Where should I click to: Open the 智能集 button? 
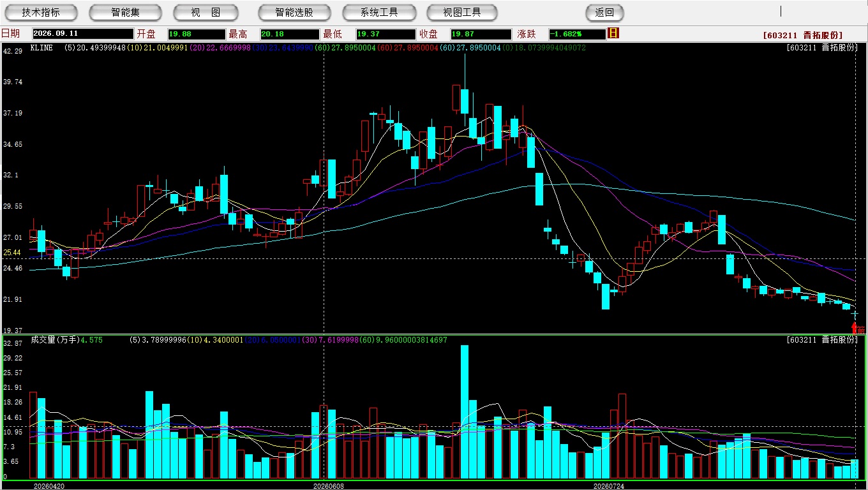coord(126,12)
